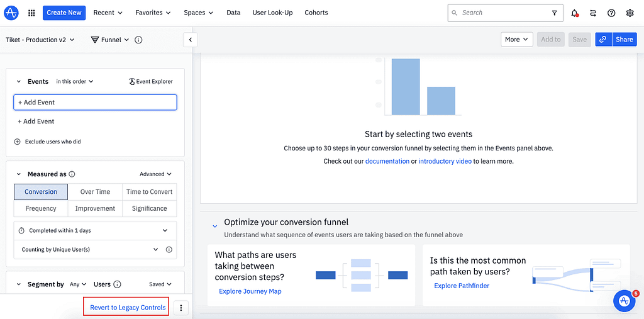The image size is (644, 319).
Task: Open the More dropdown
Action: pyautogui.click(x=517, y=40)
